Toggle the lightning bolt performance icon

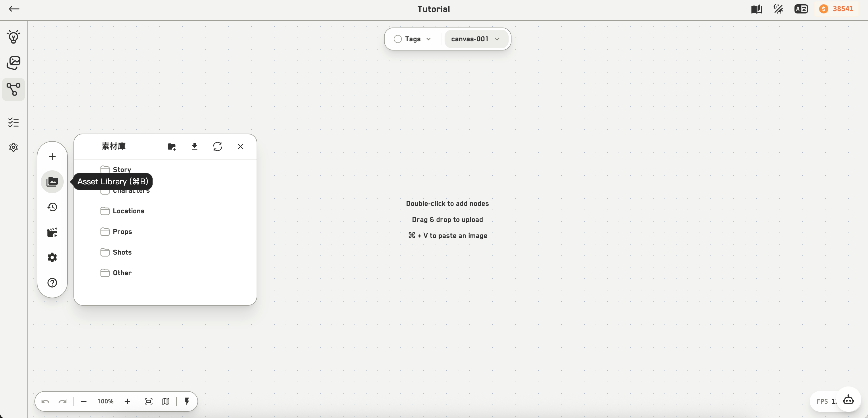187,401
